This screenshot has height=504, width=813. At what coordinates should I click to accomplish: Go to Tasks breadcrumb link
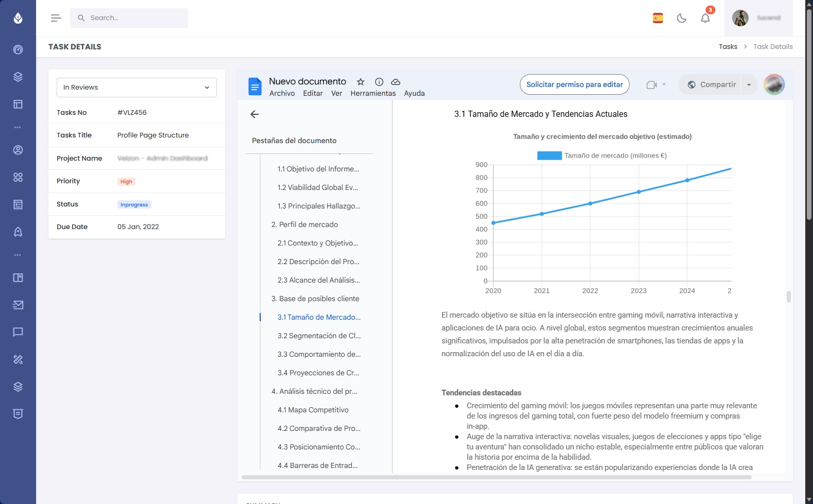[x=728, y=47]
